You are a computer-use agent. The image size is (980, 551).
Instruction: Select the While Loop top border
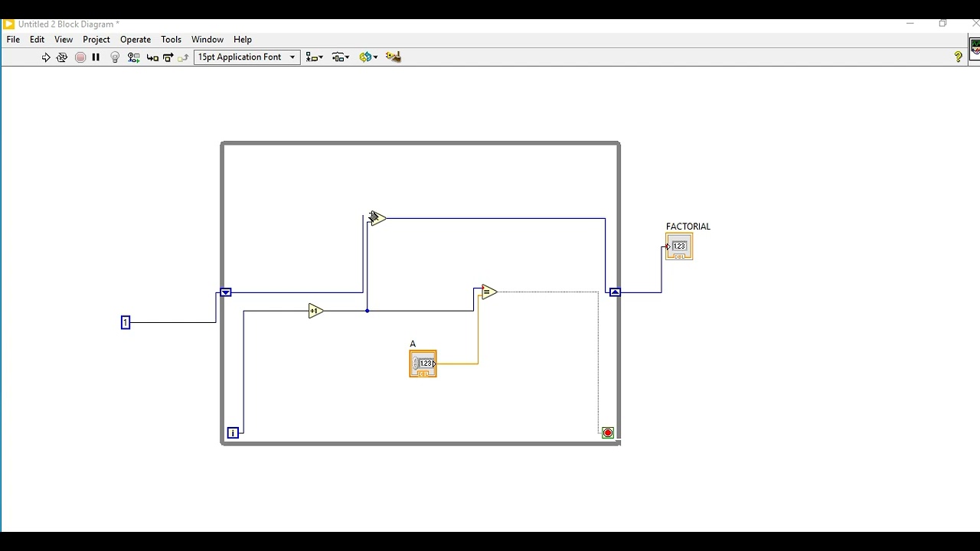(420, 143)
